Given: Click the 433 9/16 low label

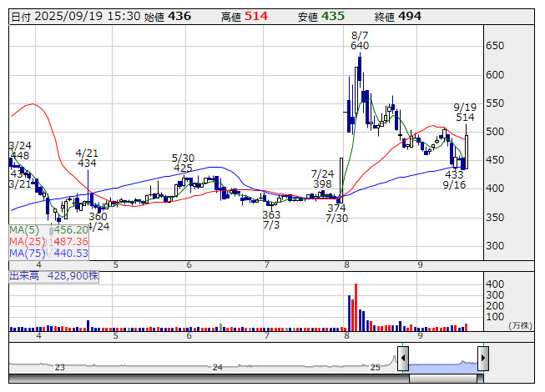Looking at the screenshot, I should pyautogui.click(x=454, y=179).
